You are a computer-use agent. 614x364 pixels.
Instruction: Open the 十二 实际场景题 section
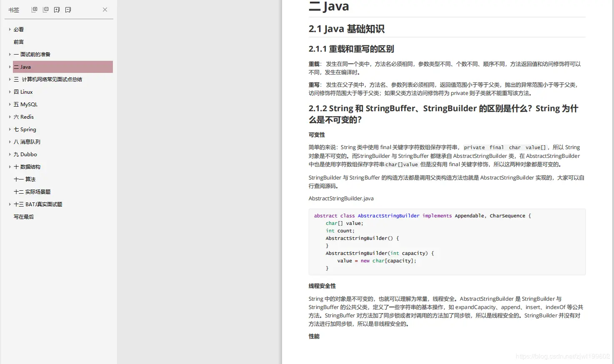31,192
